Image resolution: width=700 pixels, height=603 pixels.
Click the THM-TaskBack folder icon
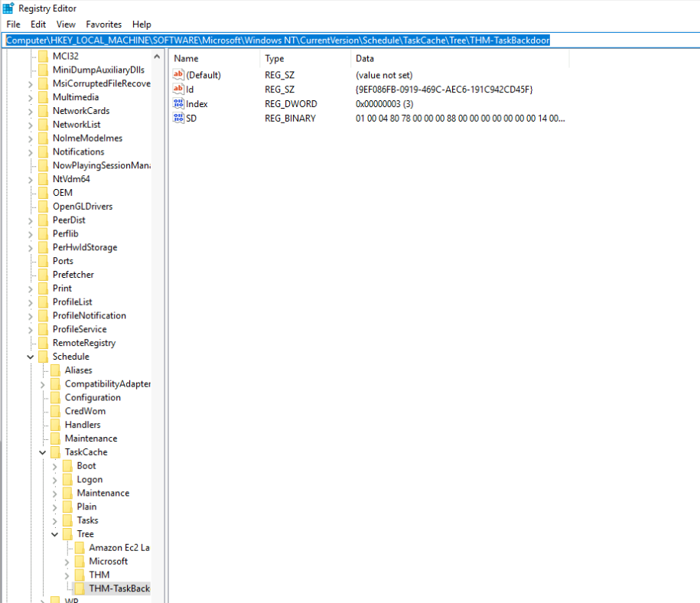(x=80, y=588)
